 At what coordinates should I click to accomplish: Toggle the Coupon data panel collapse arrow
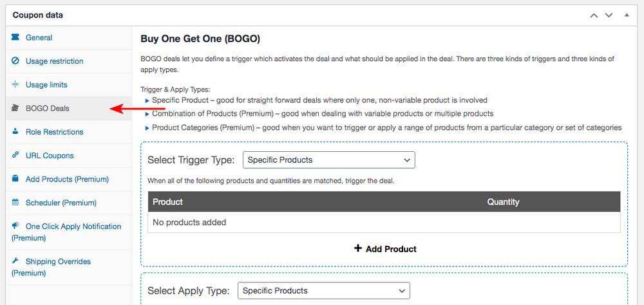(x=627, y=15)
